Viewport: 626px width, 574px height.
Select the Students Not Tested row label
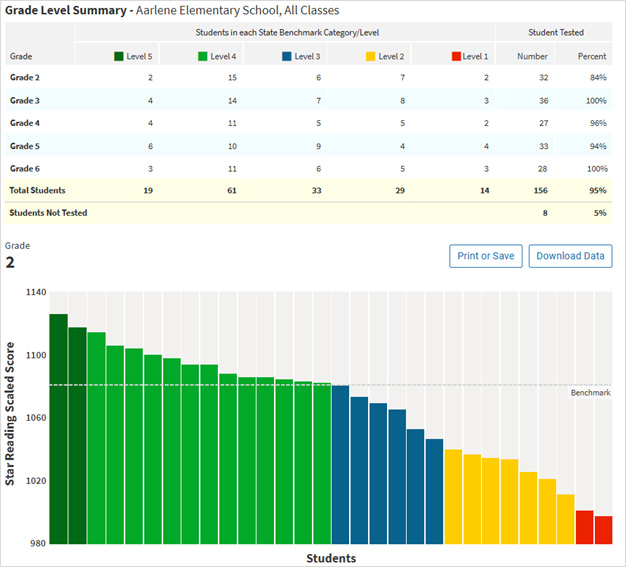click(x=46, y=212)
